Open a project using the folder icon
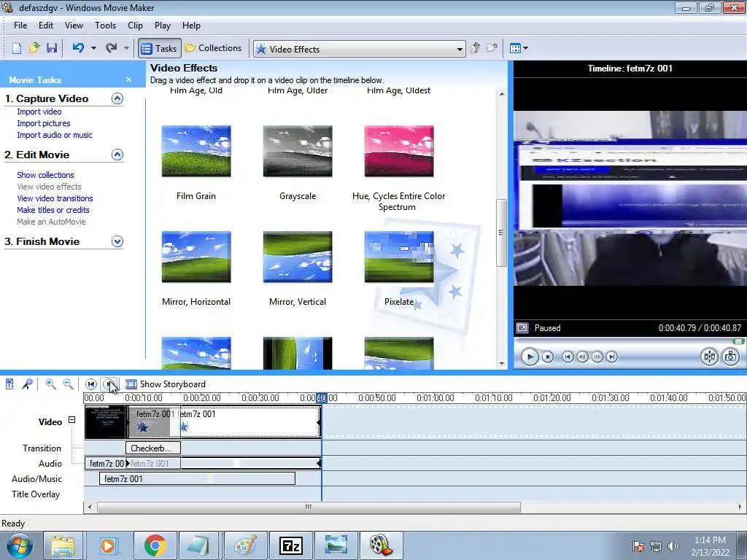The image size is (747, 560). click(x=34, y=48)
